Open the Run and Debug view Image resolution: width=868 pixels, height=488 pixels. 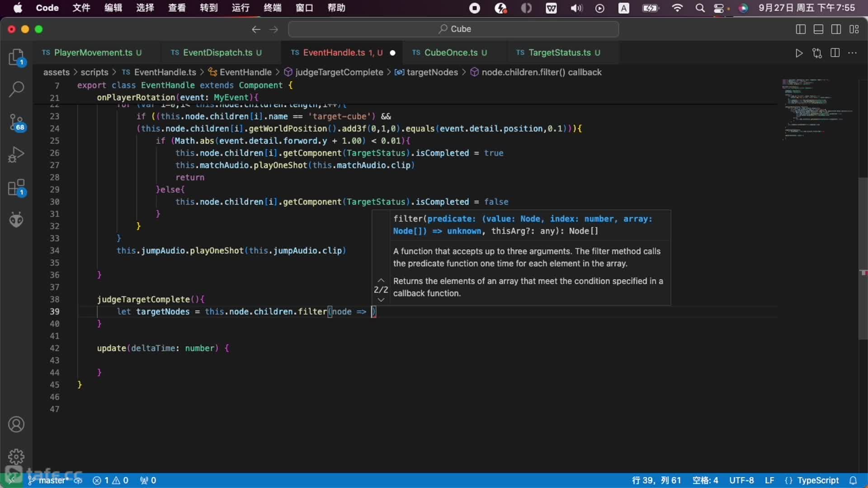(x=16, y=155)
